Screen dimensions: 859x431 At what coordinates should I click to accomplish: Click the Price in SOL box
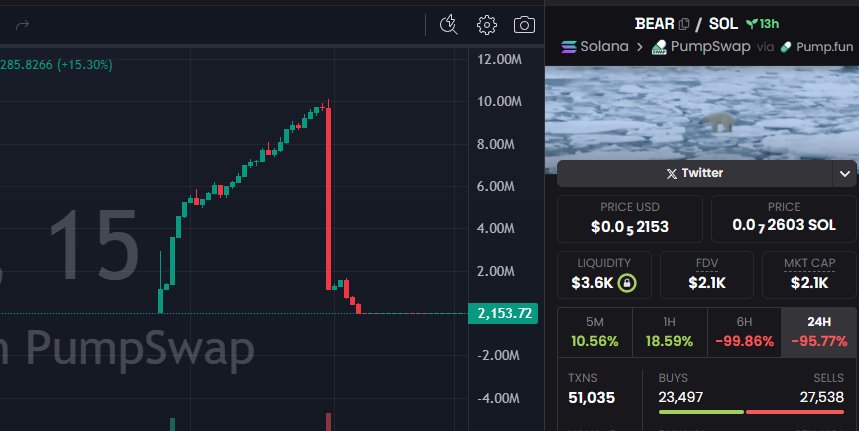784,218
